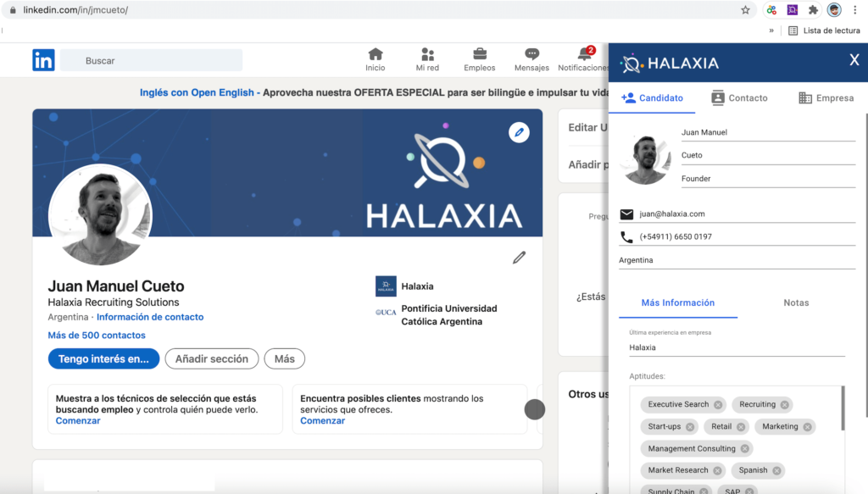Remove the Retail skill chip
The image size is (868, 494).
(741, 427)
